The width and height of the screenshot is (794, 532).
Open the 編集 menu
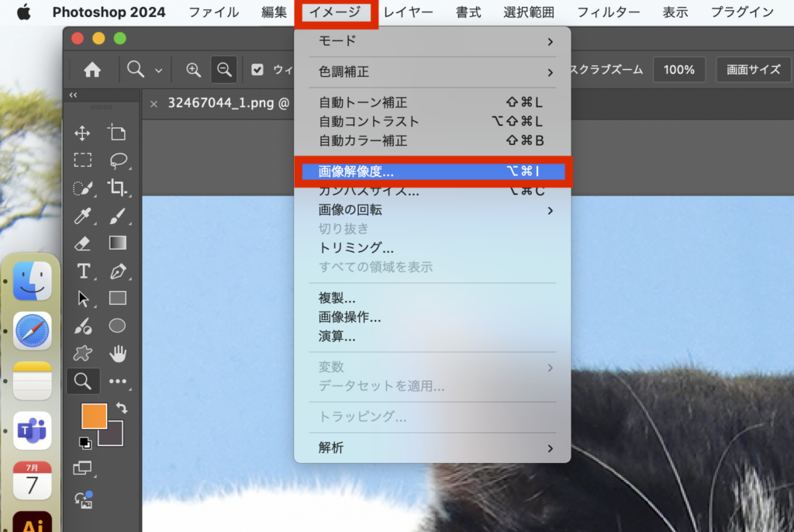coord(274,12)
